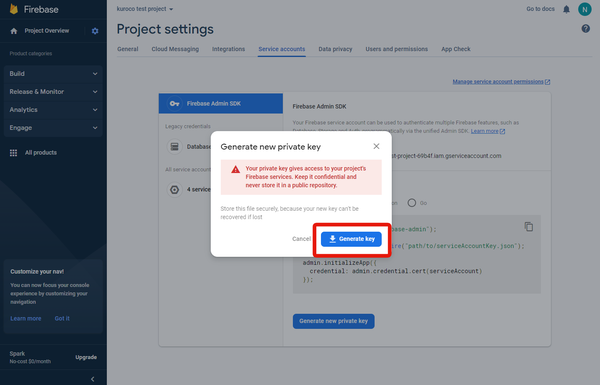Viewport: 600px width, 385px height.
Task: Select the Service accounts tab
Action: tap(282, 49)
